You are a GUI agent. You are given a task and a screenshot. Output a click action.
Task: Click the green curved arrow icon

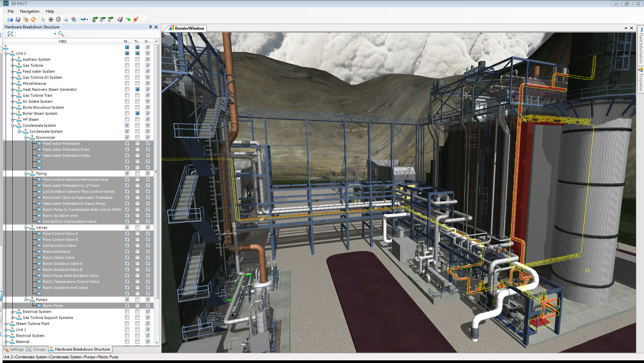point(128,20)
